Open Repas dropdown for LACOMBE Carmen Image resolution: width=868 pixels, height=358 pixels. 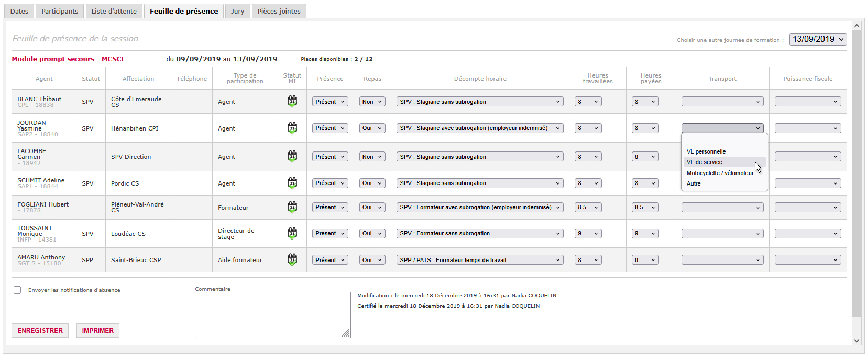[372, 157]
